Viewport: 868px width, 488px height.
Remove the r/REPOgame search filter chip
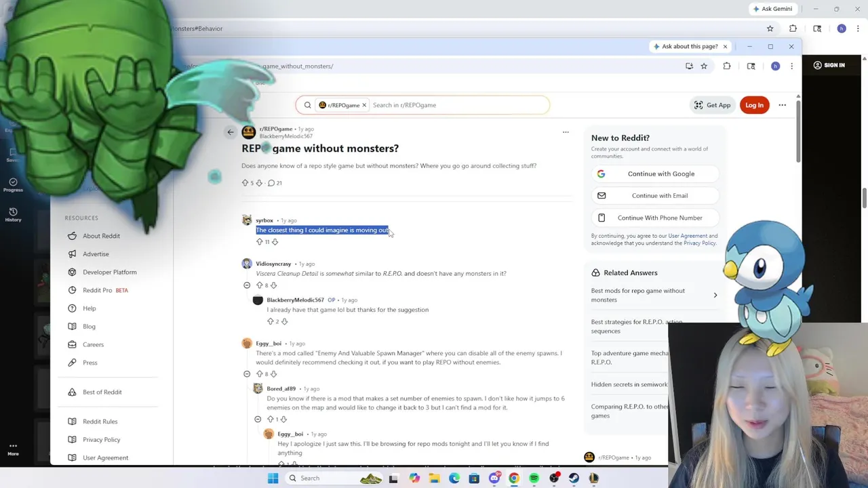pyautogui.click(x=364, y=105)
